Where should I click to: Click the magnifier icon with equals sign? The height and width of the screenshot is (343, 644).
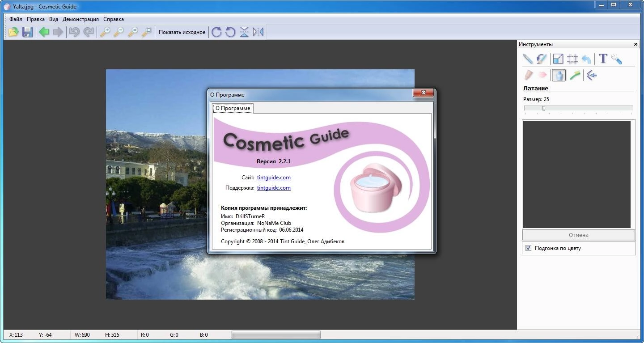[x=133, y=32]
